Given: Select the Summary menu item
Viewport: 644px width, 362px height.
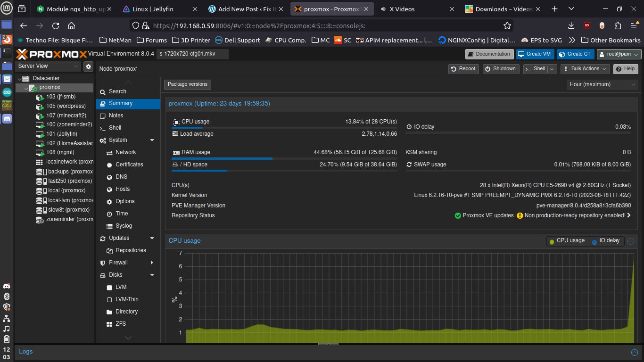Looking at the screenshot, I should (x=128, y=103).
